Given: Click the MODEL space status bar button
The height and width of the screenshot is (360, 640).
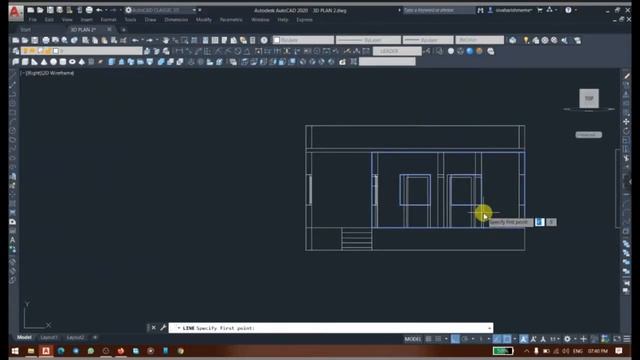Looking at the screenshot, I should (412, 339).
